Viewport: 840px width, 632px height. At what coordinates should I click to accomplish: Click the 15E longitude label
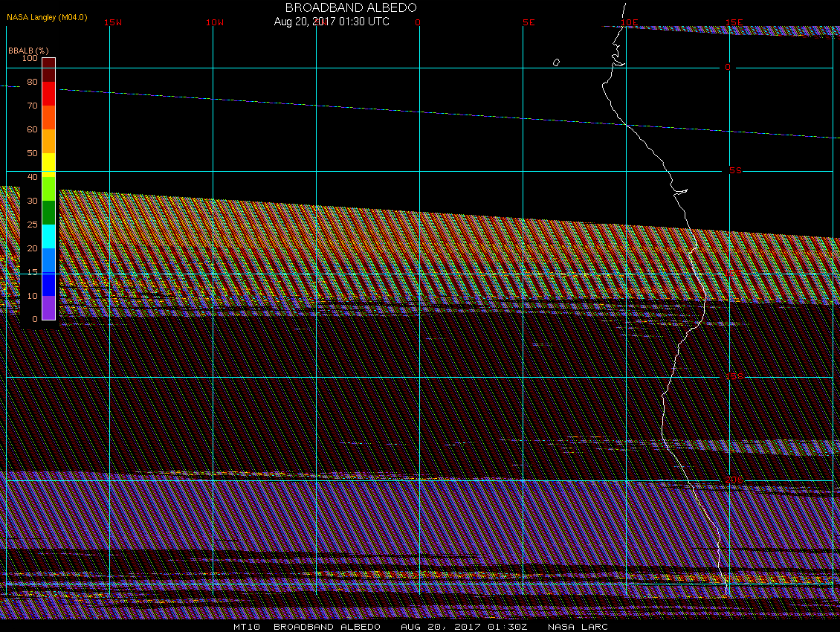click(x=734, y=22)
